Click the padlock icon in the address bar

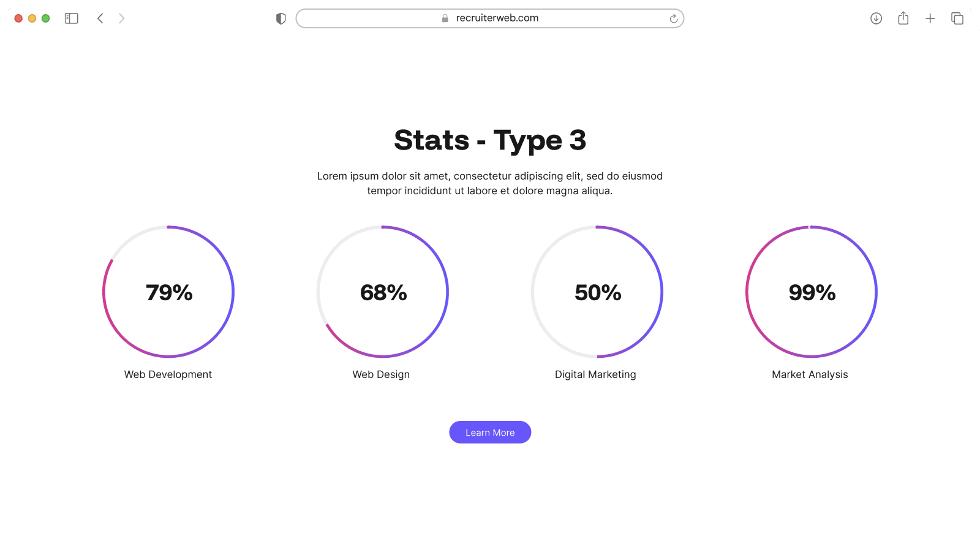pyautogui.click(x=443, y=18)
